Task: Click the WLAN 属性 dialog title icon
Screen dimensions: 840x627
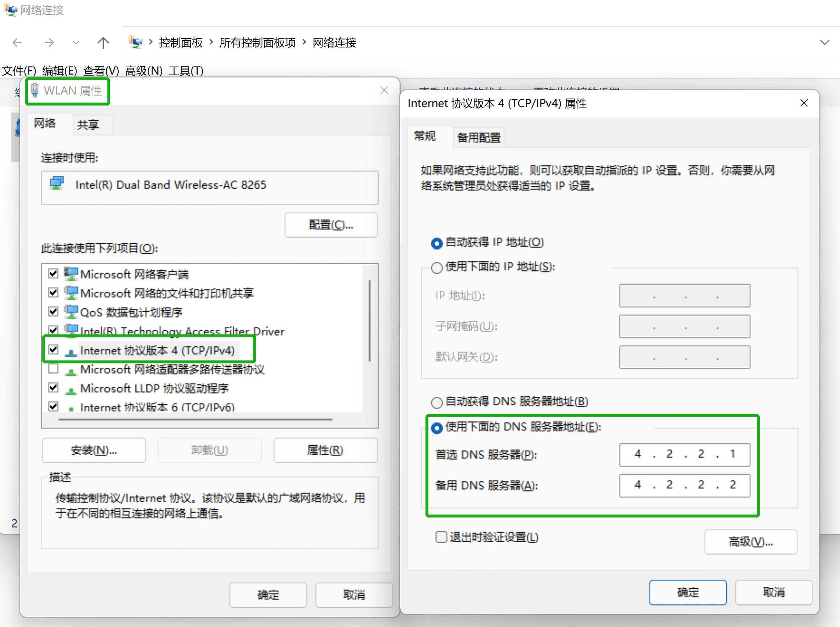Action: click(35, 91)
